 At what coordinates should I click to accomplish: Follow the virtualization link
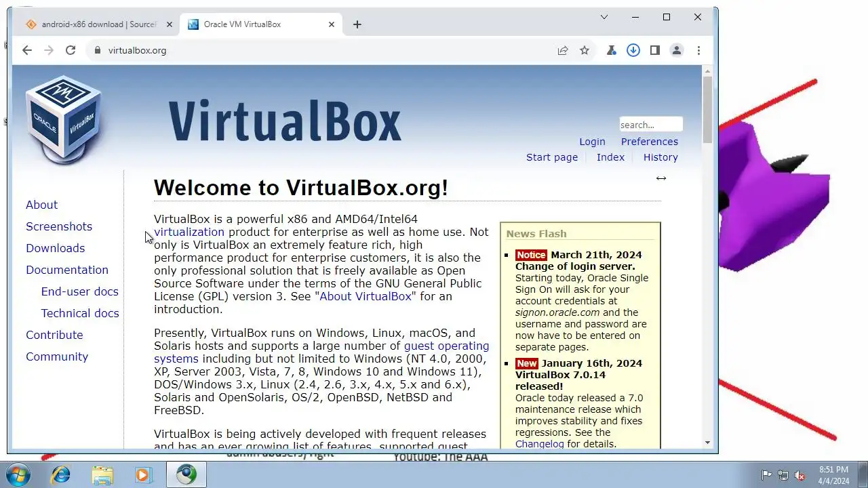(189, 232)
